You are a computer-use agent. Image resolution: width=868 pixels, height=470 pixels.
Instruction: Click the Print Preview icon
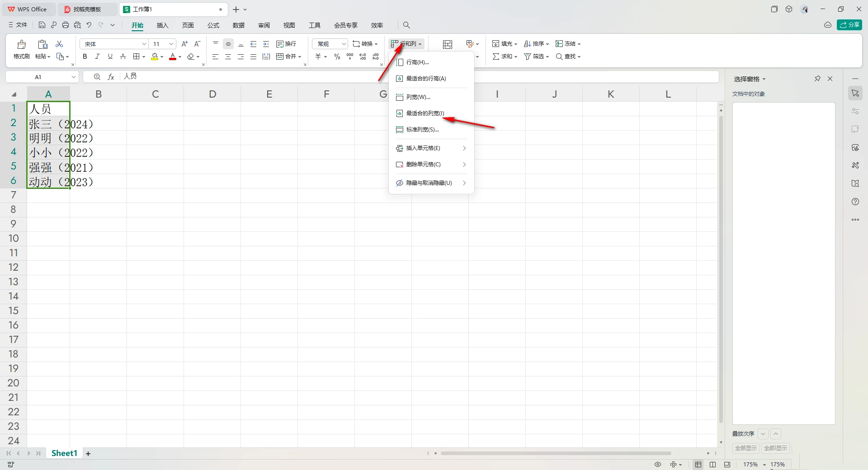coord(77,25)
